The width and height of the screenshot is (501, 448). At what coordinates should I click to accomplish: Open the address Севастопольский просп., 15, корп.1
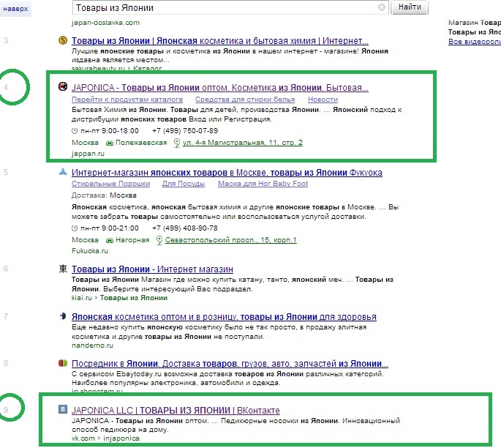(230, 240)
